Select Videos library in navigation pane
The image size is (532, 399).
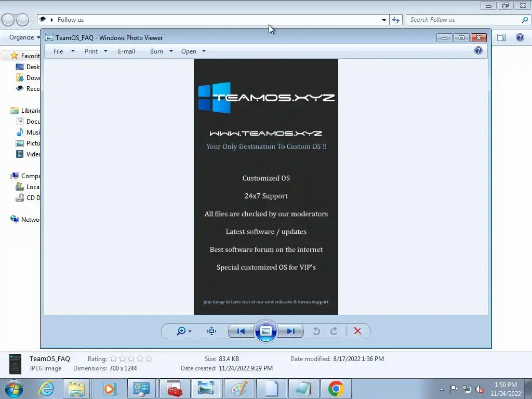28,154
